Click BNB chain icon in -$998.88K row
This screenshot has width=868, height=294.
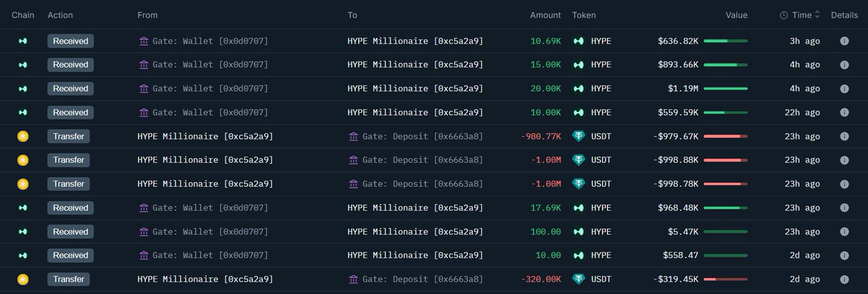pos(22,161)
